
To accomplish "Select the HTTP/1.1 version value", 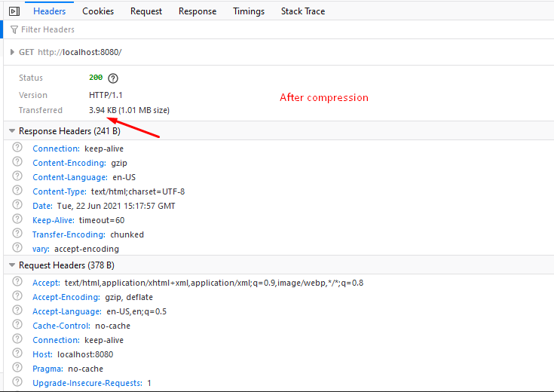I will pyautogui.click(x=106, y=95).
